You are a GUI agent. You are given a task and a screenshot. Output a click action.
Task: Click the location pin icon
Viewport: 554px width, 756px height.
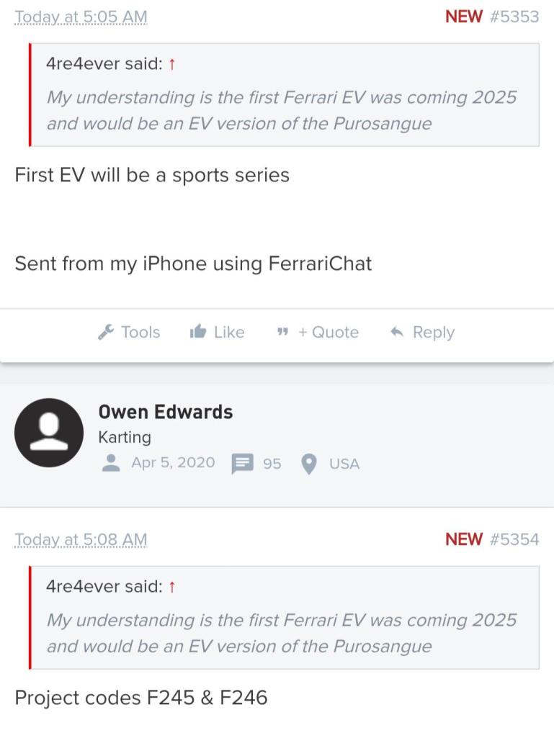pyautogui.click(x=309, y=464)
